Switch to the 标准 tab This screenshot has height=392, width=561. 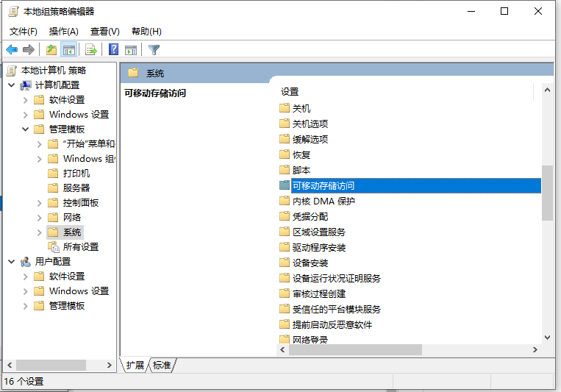click(x=162, y=365)
